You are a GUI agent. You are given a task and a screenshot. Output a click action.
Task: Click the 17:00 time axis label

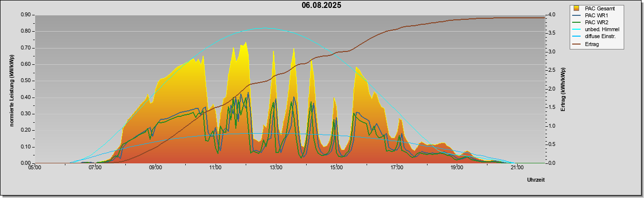tap(396, 168)
